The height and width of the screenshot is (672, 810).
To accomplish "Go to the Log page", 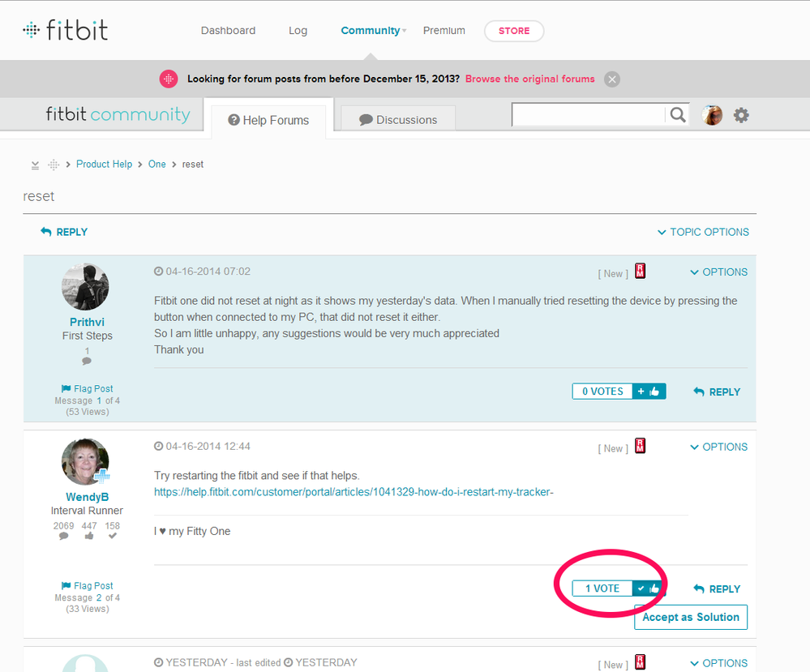I will (x=298, y=31).
